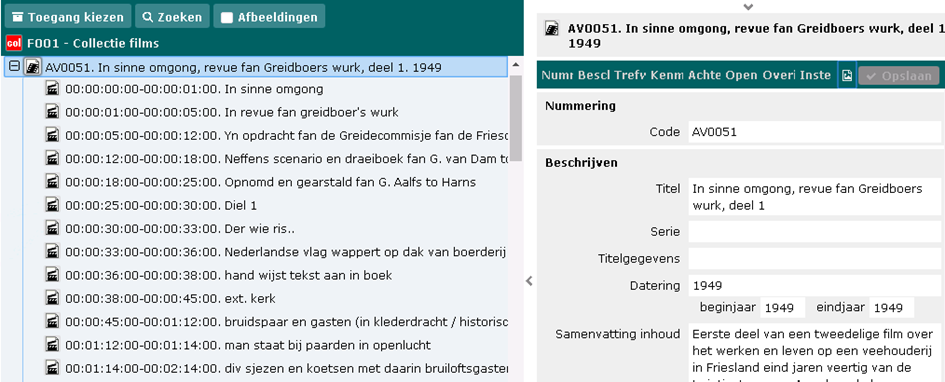945x382 pixels.
Task: Click into the Serie input field
Action: (814, 231)
